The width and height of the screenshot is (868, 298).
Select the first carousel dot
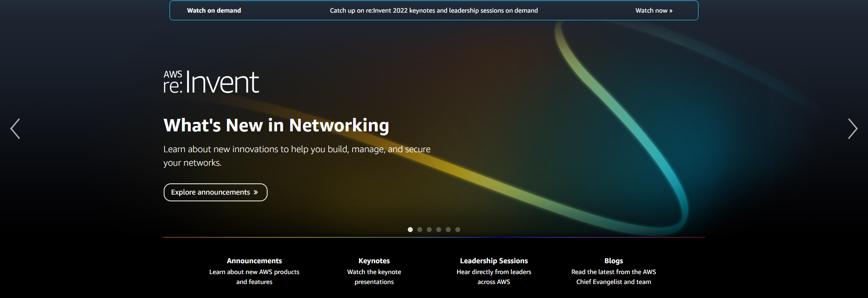pos(410,229)
